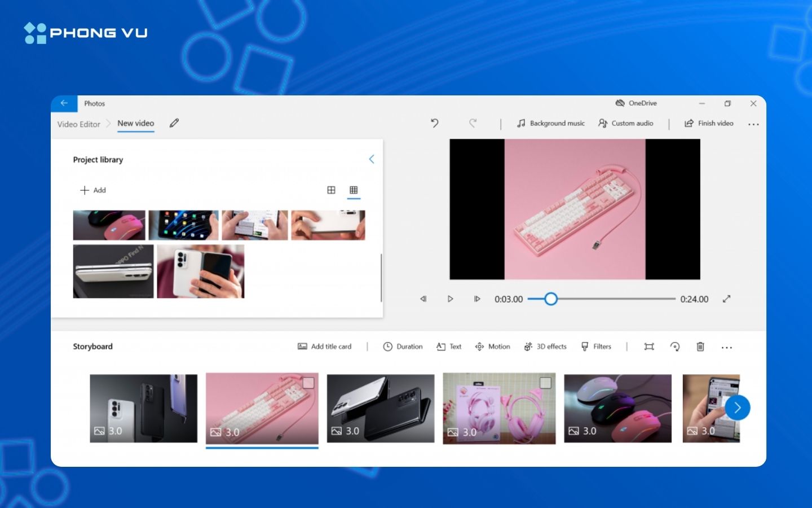
Task: Click the Undo arrow icon
Action: pos(434,123)
